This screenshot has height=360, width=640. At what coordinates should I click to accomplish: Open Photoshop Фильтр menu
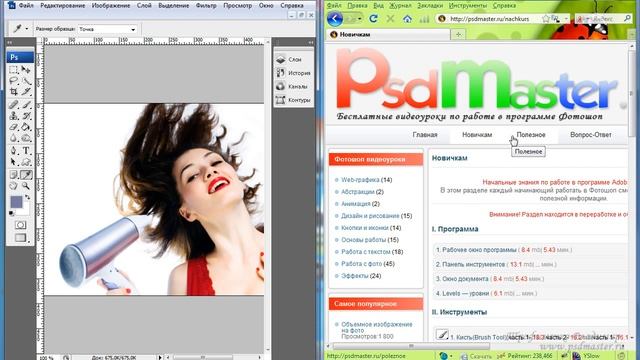tap(206, 6)
